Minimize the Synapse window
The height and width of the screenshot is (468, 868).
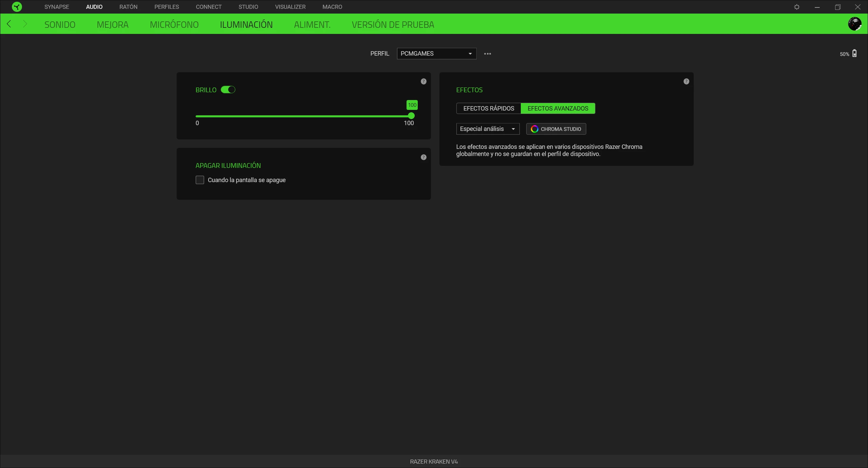(x=817, y=7)
